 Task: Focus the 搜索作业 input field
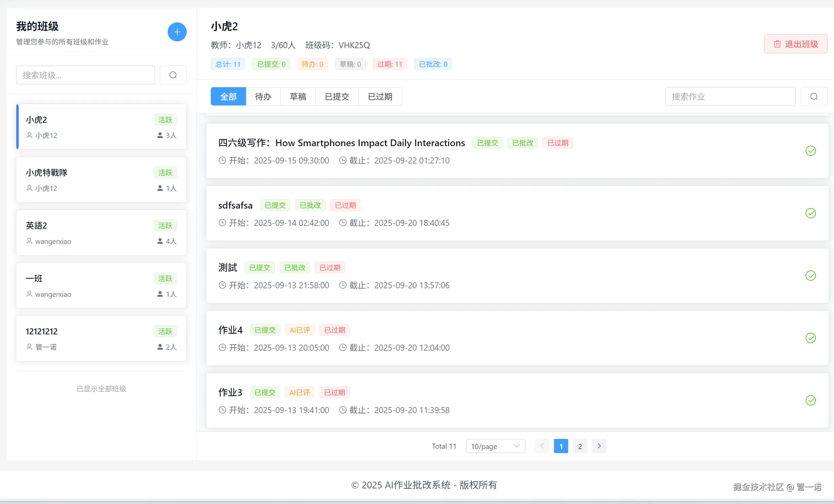[x=730, y=97]
